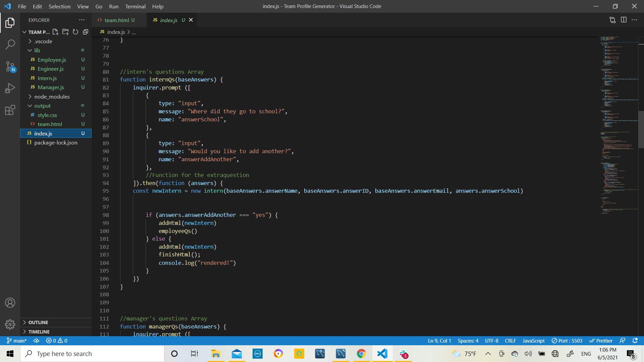The height and width of the screenshot is (362, 644).
Task: Click the main* git branch indicator
Action: 16,341
